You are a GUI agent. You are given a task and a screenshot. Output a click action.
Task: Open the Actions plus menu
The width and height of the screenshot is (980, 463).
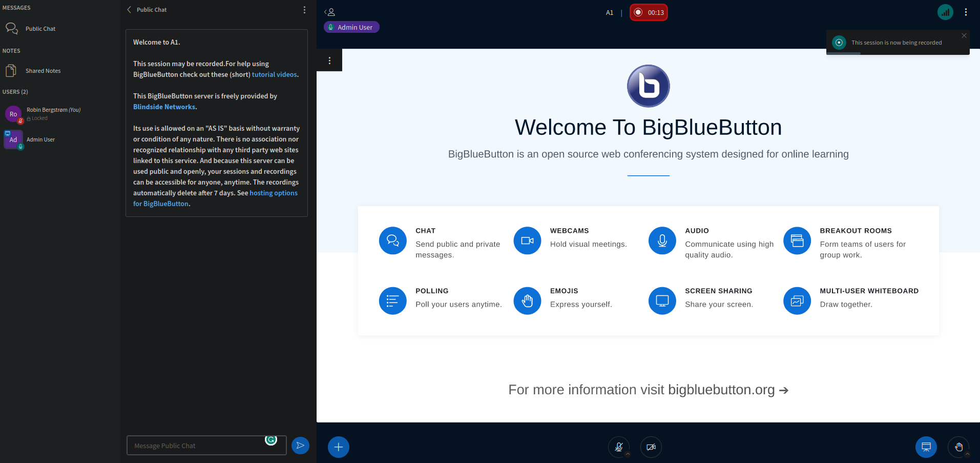click(339, 447)
